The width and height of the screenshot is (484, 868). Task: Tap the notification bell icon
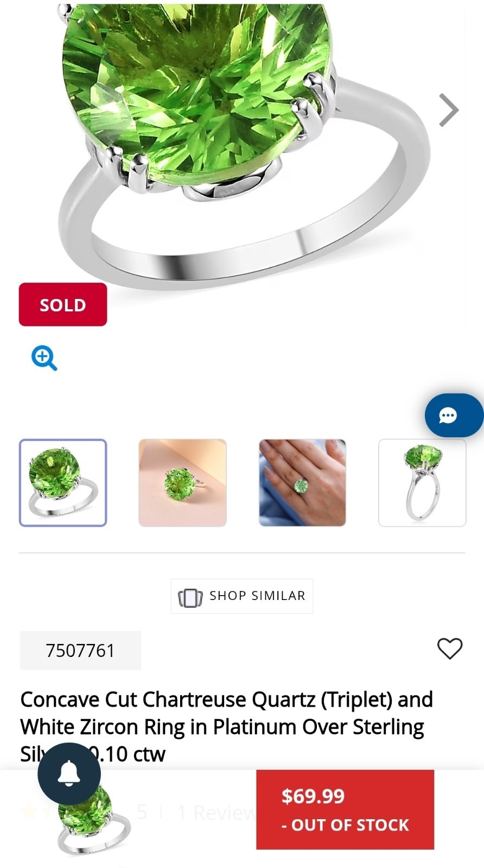[69, 774]
